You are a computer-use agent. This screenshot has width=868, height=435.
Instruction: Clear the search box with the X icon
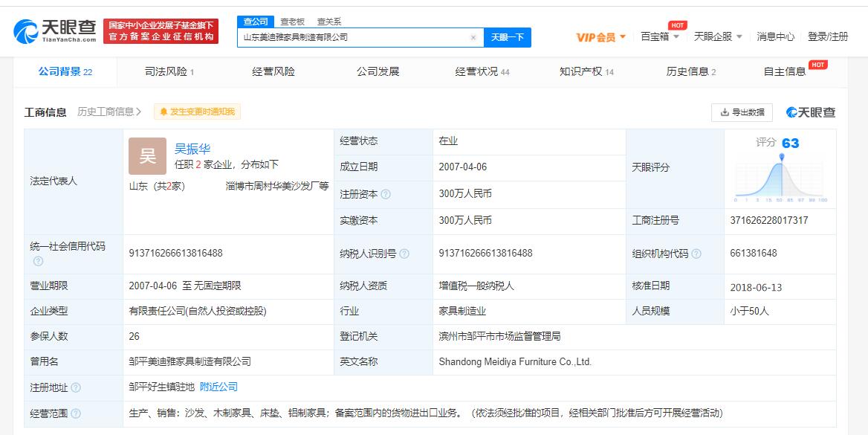click(x=473, y=38)
